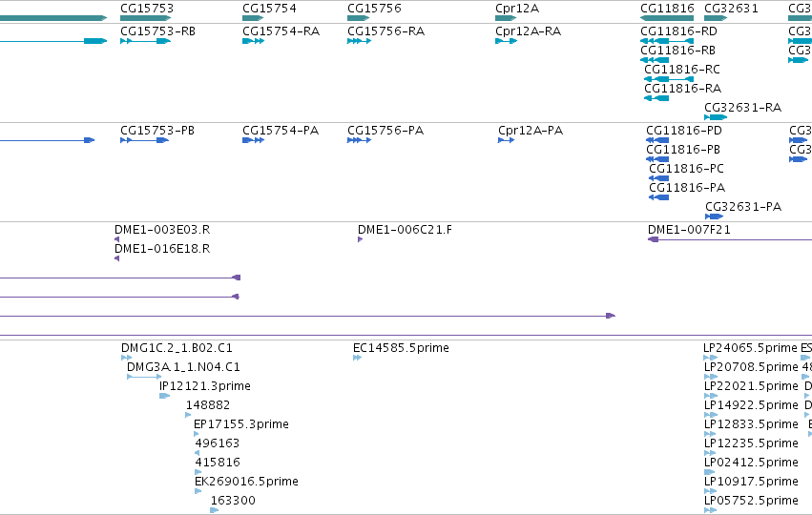Image resolution: width=812 pixels, height=515 pixels.
Task: Click the Cpr12A-PA protein label
Action: [531, 131]
